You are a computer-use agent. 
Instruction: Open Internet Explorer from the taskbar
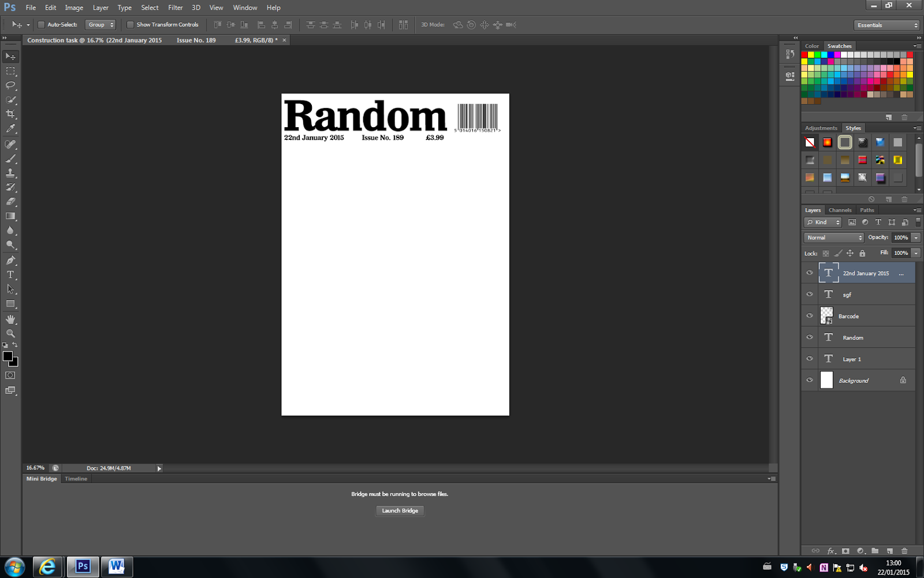pos(48,567)
